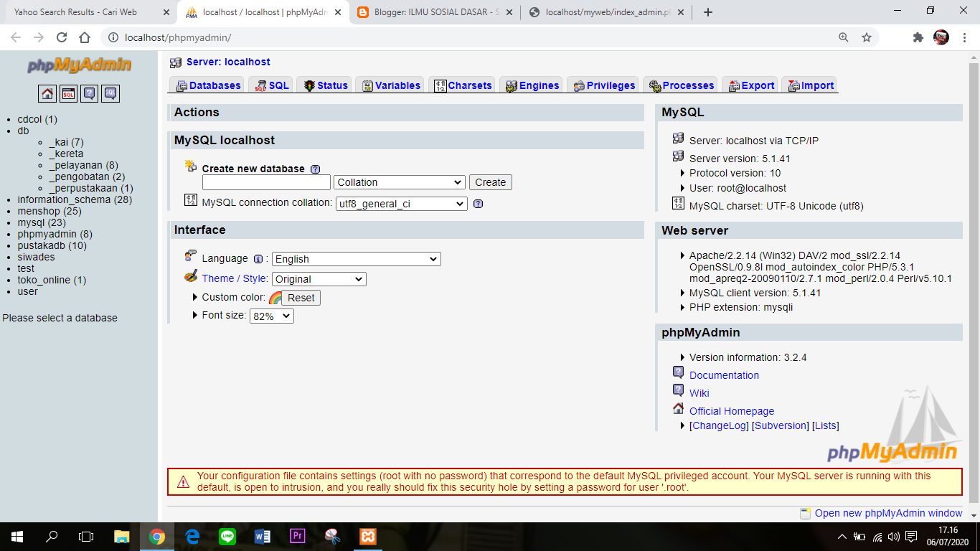Select the menshop (25) database
980x551 pixels.
pyautogui.click(x=50, y=211)
